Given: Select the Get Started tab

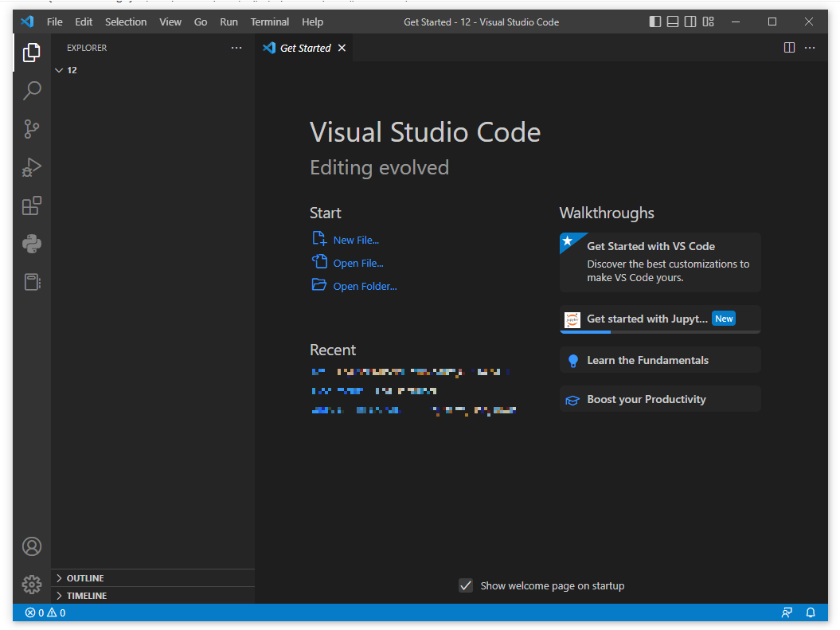Looking at the screenshot, I should (x=304, y=48).
